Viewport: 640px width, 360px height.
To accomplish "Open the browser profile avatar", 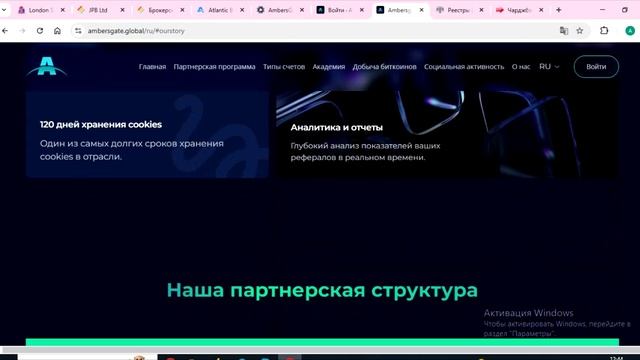I will pyautogui.click(x=630, y=31).
